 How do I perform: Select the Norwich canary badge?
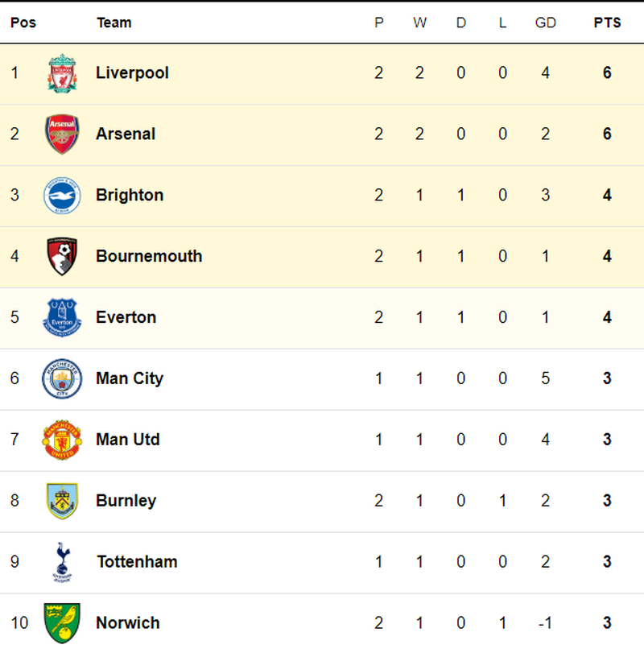coord(62,622)
